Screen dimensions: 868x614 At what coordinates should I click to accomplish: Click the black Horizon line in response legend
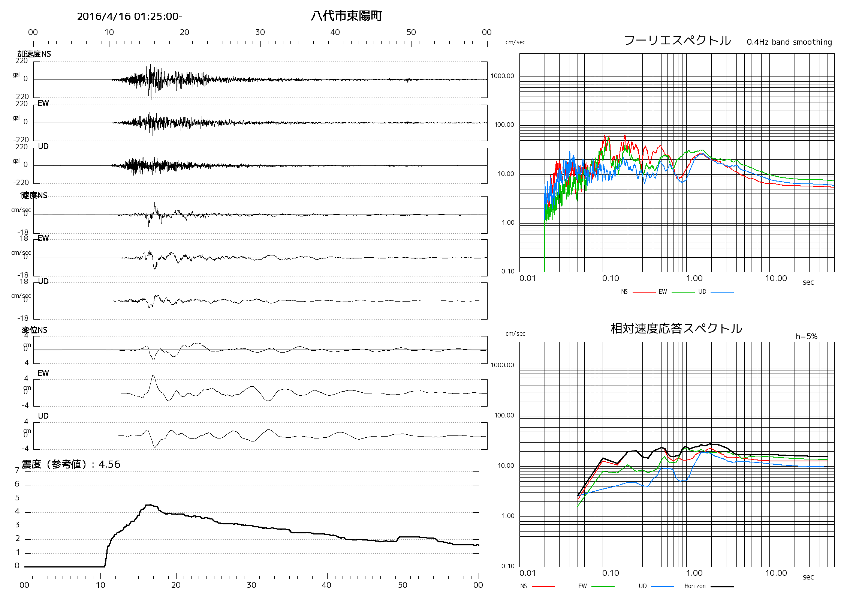(722, 586)
